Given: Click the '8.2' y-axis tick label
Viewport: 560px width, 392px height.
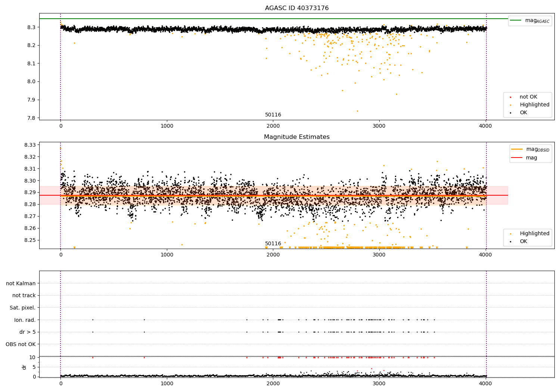Looking at the screenshot, I should (31, 45).
